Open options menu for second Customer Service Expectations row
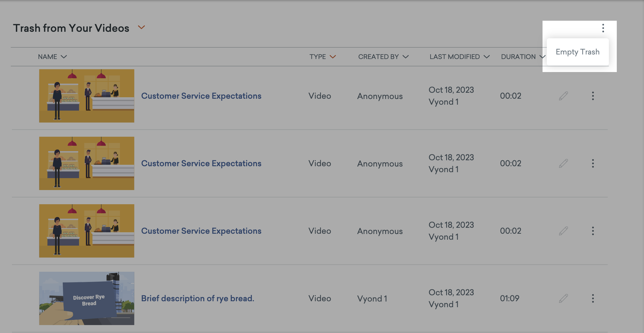Image resolution: width=644 pixels, height=333 pixels. tap(593, 163)
